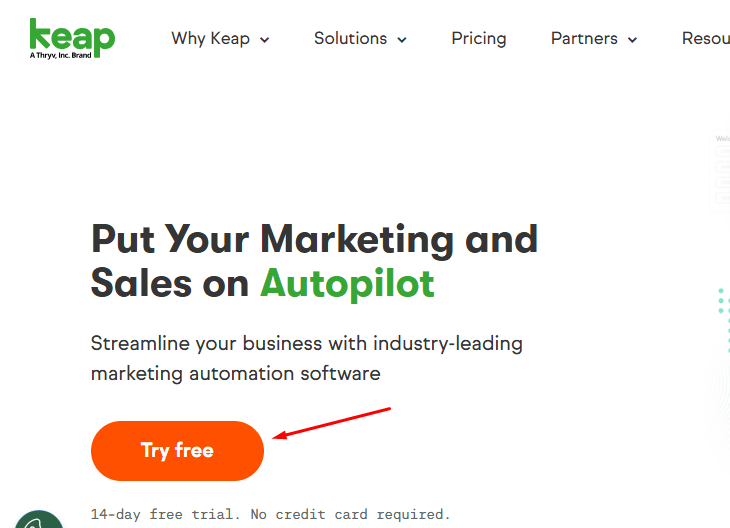
Task: Click the "Put Your Marketing and" headline
Action: pos(314,239)
